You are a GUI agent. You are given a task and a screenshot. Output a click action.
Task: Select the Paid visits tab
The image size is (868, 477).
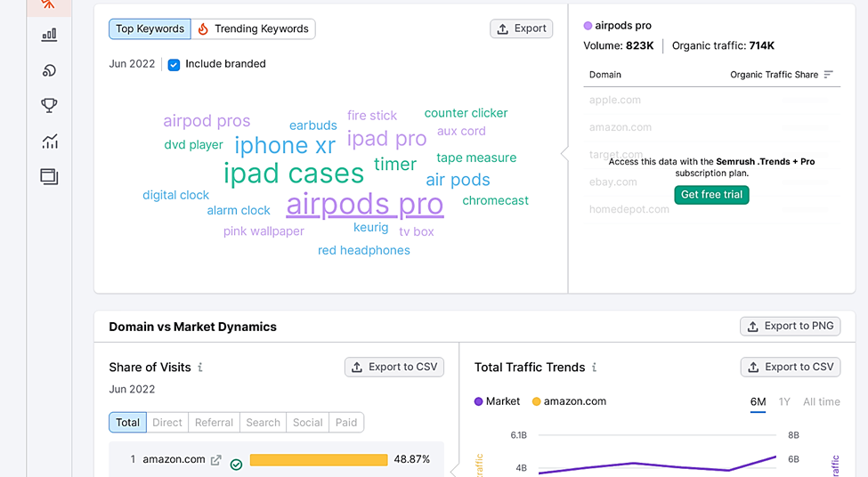(346, 423)
